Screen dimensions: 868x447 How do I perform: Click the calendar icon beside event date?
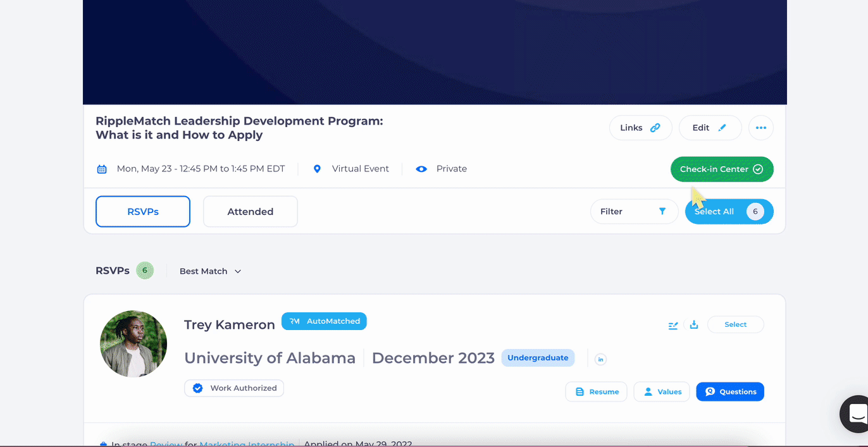click(102, 169)
